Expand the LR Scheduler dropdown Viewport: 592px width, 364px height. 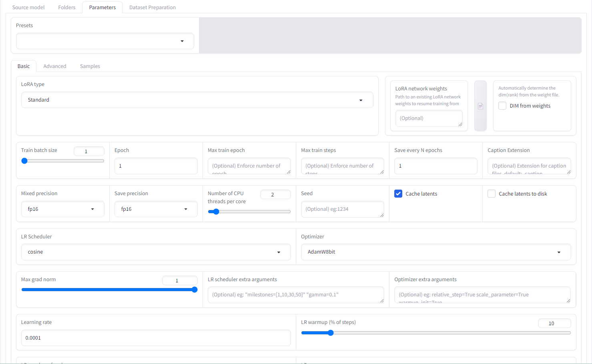156,252
